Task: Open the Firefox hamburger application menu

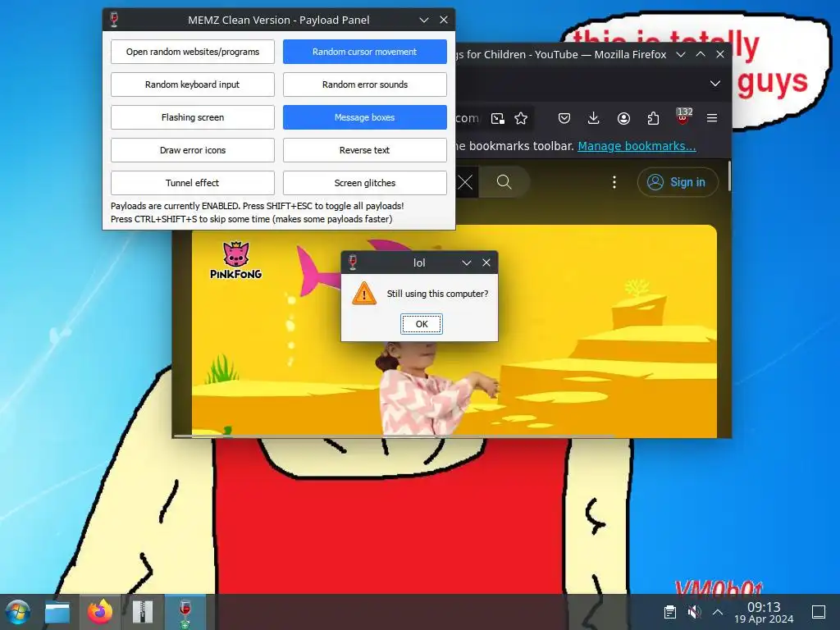Action: [711, 118]
